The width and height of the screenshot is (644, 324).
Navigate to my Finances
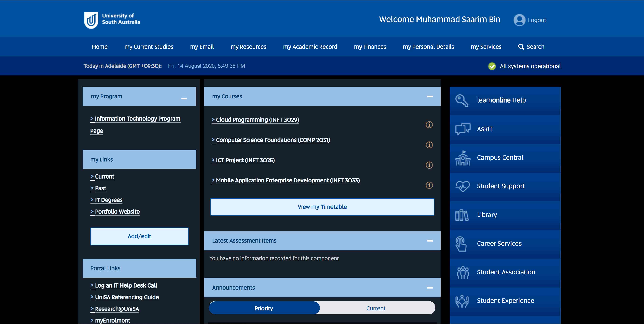370,47
